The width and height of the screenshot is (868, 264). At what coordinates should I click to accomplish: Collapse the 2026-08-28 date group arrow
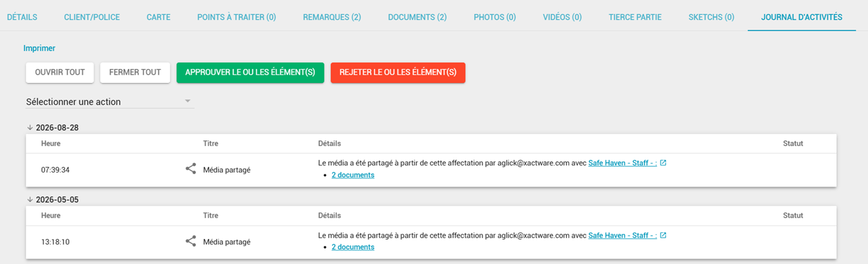pyautogui.click(x=30, y=127)
